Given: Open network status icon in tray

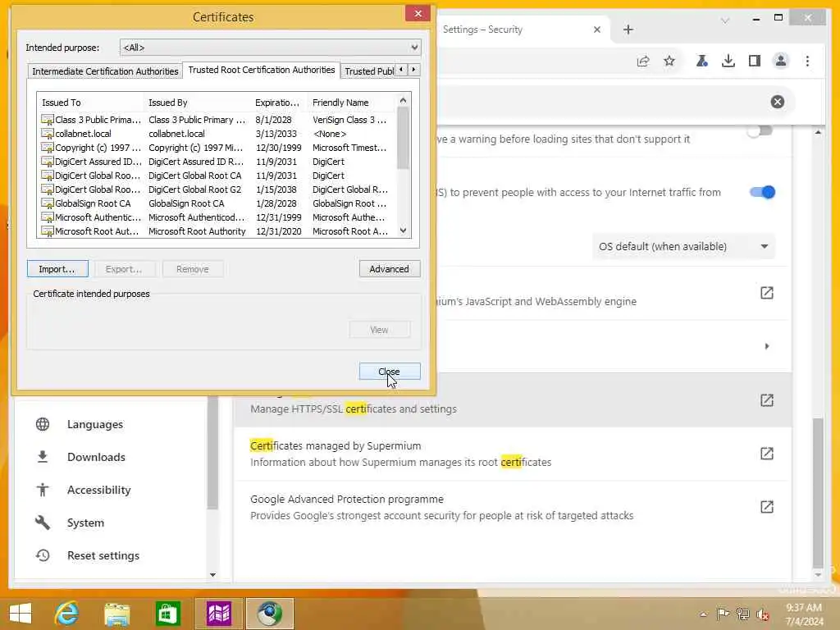Looking at the screenshot, I should coord(742,614).
